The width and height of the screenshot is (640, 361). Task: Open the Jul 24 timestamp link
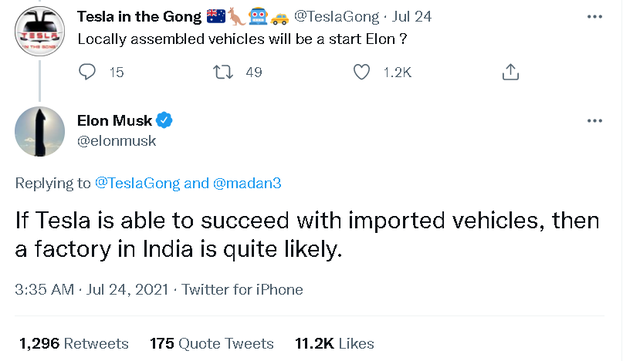tap(411, 17)
